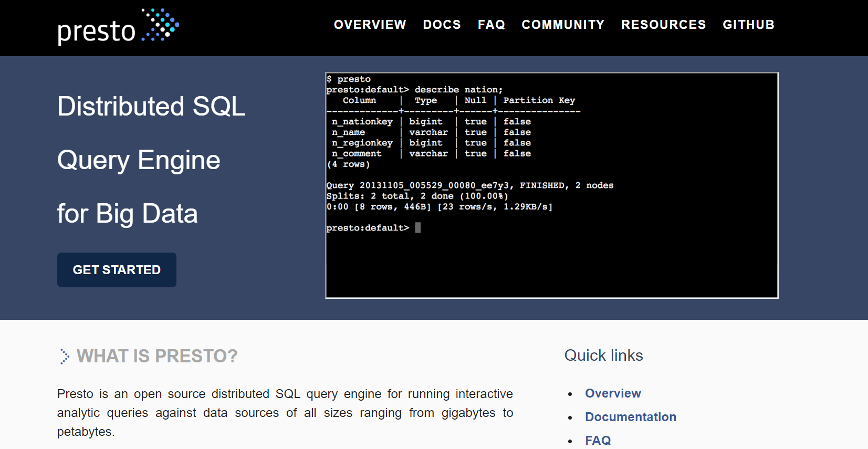Screen dimensions: 868x449
Task: Click the Query 20131105 FINISHED line
Action: click(470, 185)
